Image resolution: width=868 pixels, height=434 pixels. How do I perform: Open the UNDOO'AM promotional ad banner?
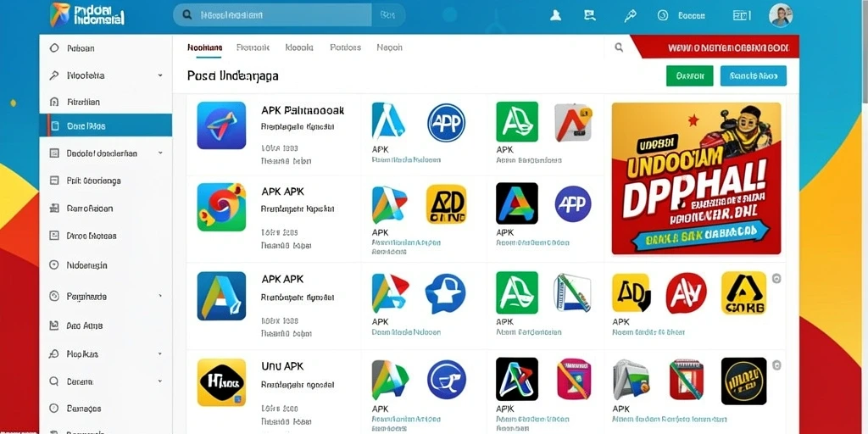[x=697, y=178]
